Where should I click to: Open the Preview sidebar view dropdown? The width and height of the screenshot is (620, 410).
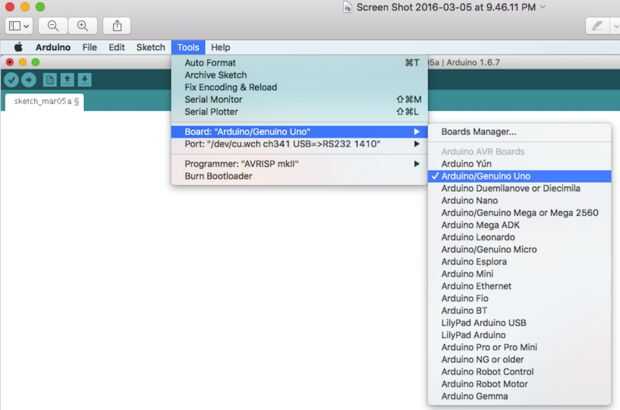pyautogui.click(x=19, y=26)
